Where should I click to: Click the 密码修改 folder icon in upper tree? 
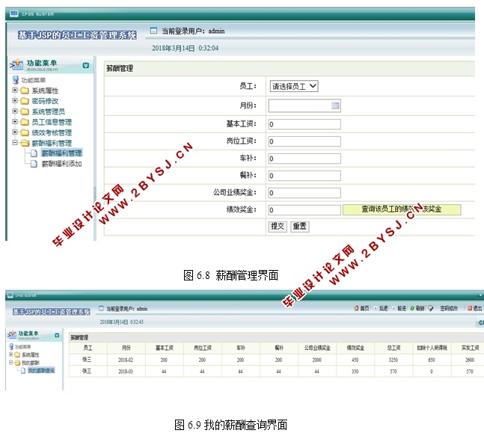[x=25, y=101]
